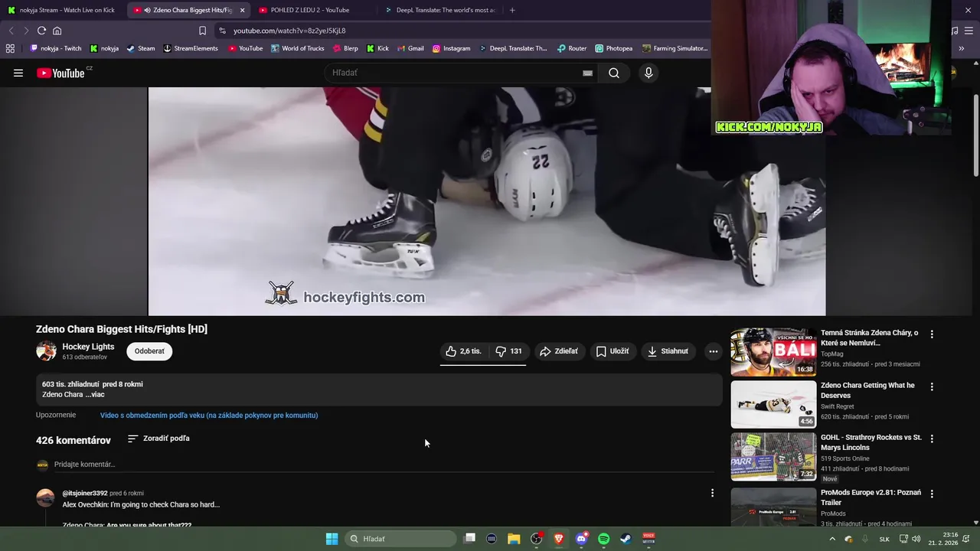Viewport: 980px width, 551px height.
Task: Open menu for GOHL Strathroy Rockets video
Action: point(932,439)
